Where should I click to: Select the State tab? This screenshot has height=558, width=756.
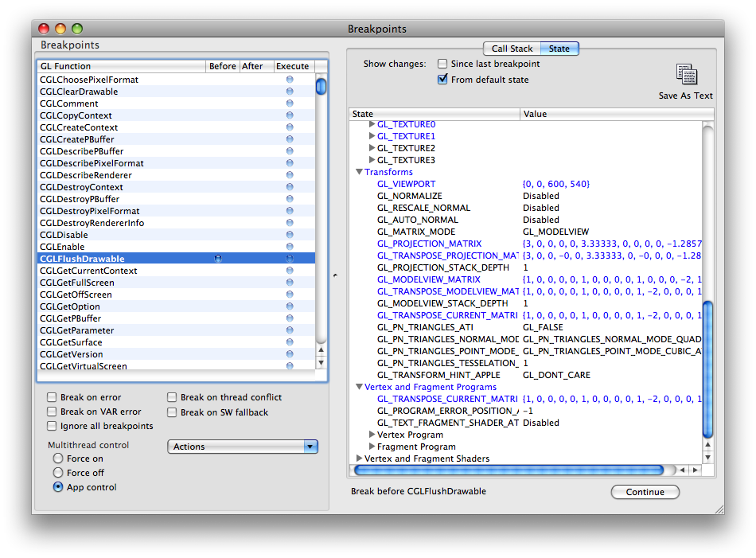coord(559,49)
